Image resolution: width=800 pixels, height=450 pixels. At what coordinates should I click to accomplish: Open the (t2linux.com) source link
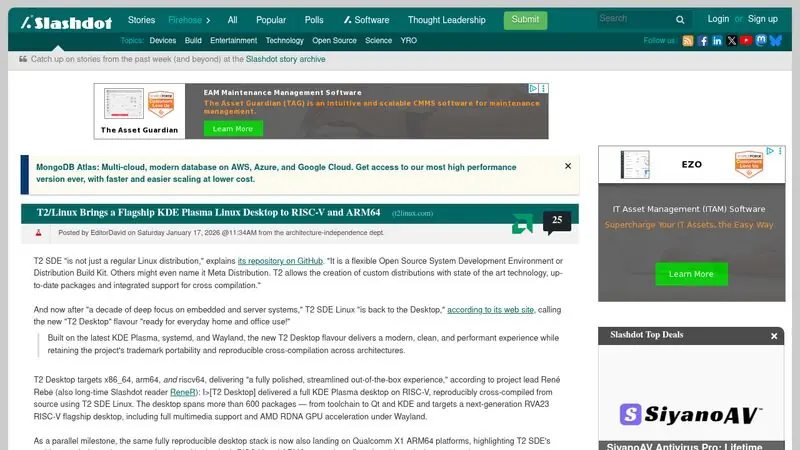pos(412,213)
